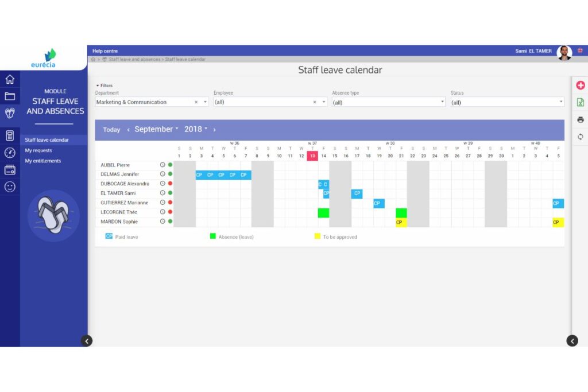Open the folder icon in left sidebar

(10, 96)
